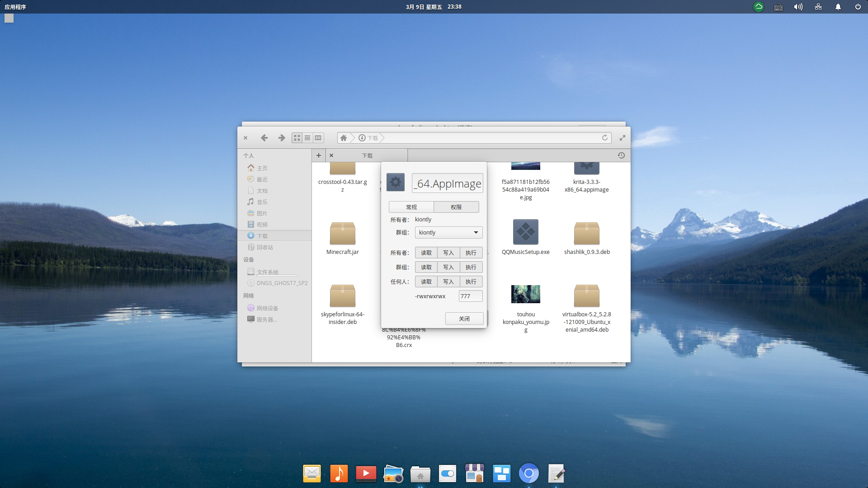Open the group dropdown showing kiontly
The width and height of the screenshot is (868, 488).
(x=448, y=233)
